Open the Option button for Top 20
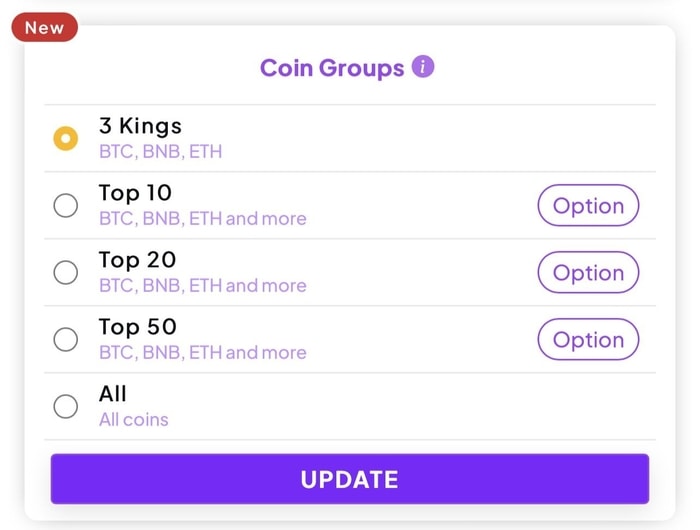 coord(588,273)
